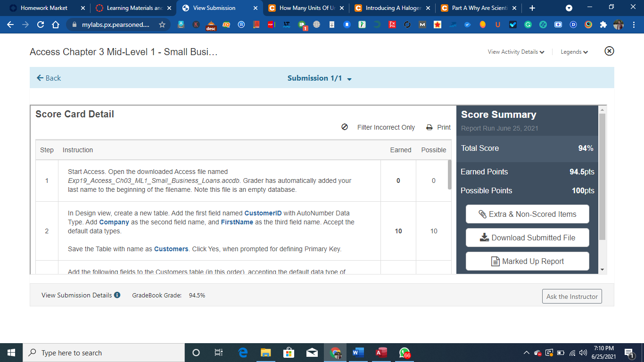Open Microsoft Store from the taskbar
The image size is (644, 362).
click(289, 353)
